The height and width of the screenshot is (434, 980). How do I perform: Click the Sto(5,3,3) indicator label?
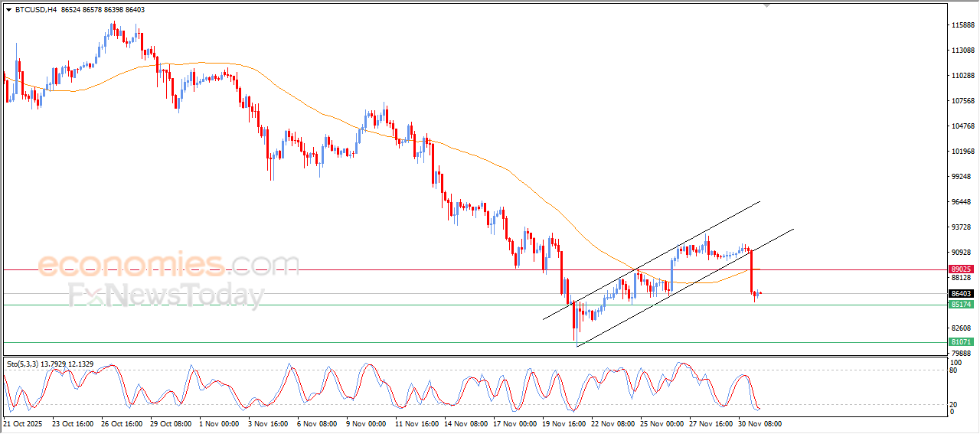[24, 364]
